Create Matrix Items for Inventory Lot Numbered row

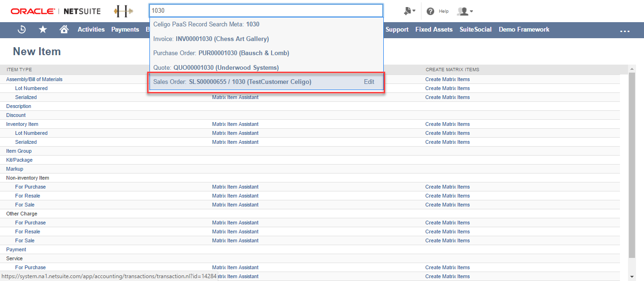click(x=447, y=133)
